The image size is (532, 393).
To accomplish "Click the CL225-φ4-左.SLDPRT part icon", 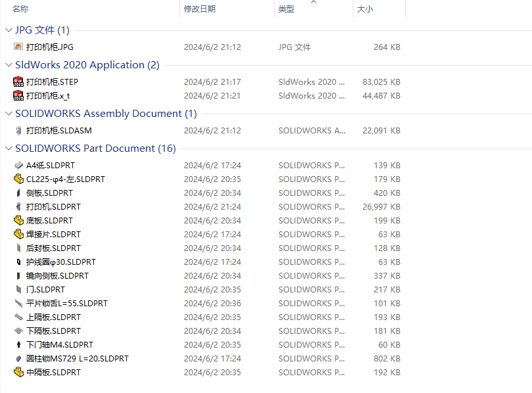I will pos(18,179).
